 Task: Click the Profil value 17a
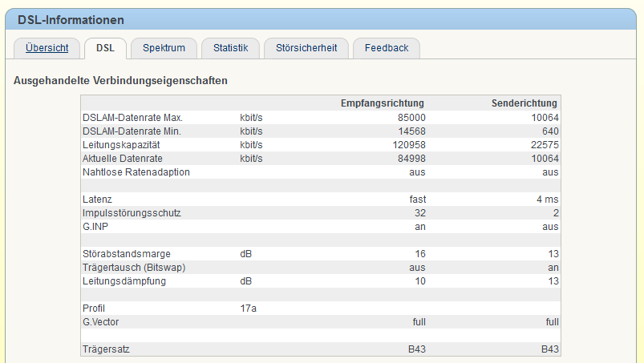pos(248,309)
